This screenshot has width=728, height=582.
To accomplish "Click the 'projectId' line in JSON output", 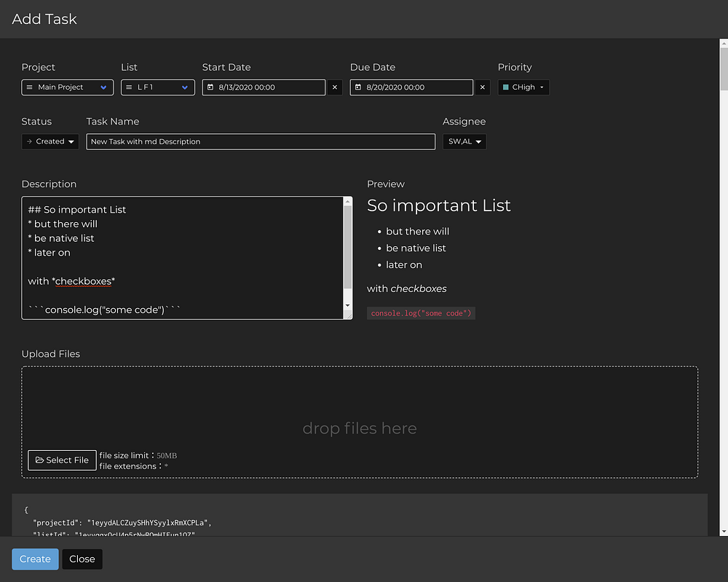I will [122, 523].
